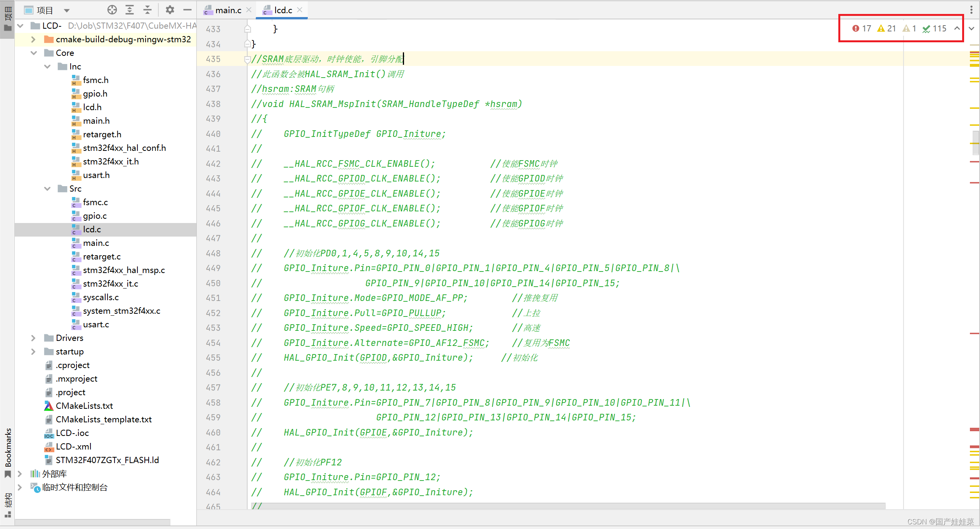Collapse the Src folder
This screenshot has width=980, height=529.
tap(47, 189)
